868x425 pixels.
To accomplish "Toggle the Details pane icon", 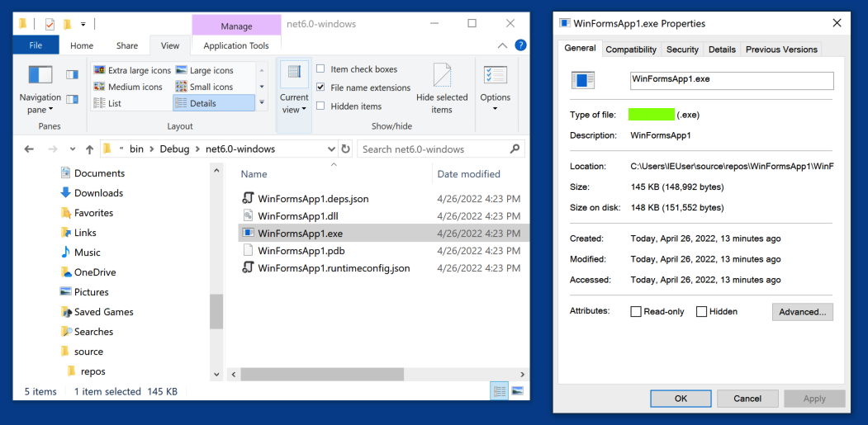I will click(x=72, y=99).
